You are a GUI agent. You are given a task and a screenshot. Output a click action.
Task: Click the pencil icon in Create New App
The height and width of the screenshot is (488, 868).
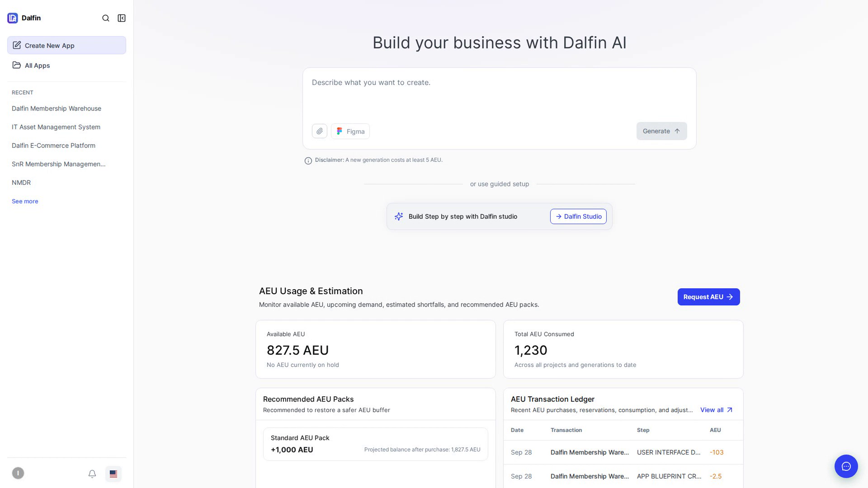tap(17, 45)
